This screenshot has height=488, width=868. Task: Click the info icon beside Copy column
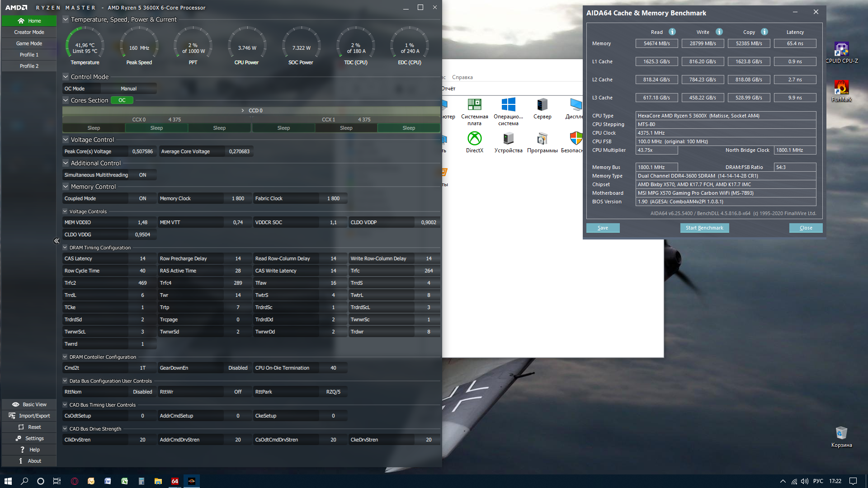coord(764,32)
